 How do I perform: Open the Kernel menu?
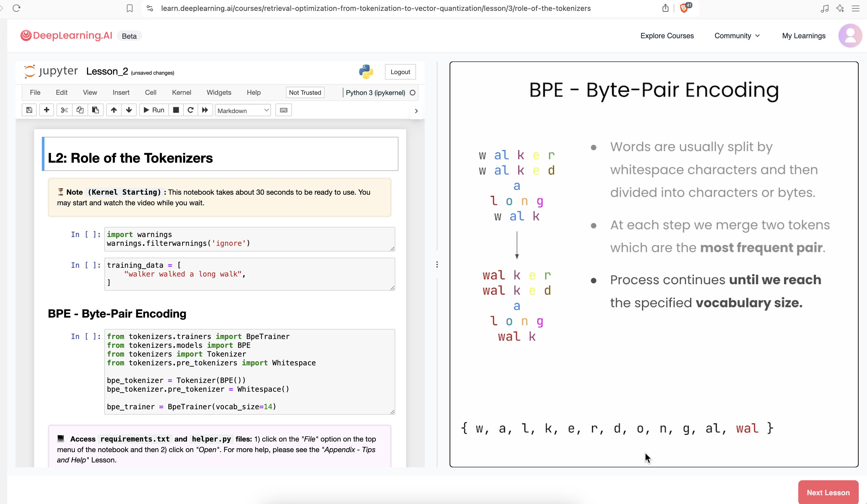coord(181,92)
